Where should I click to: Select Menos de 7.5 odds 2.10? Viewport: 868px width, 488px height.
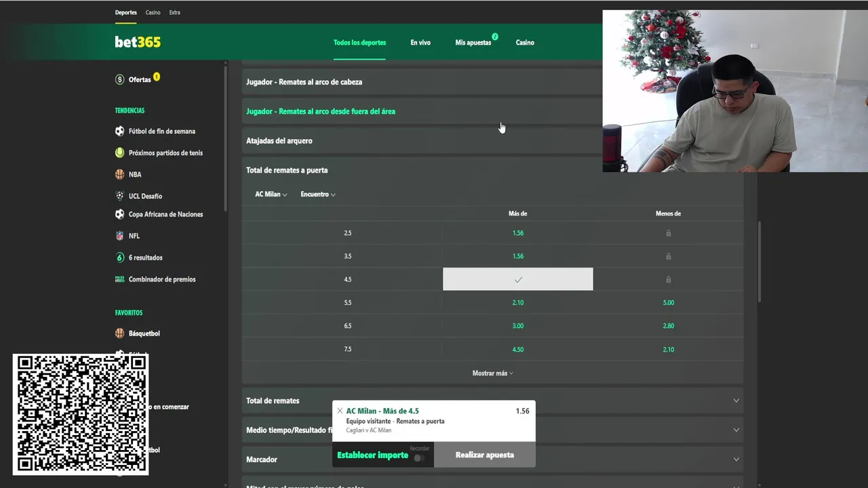coord(669,350)
